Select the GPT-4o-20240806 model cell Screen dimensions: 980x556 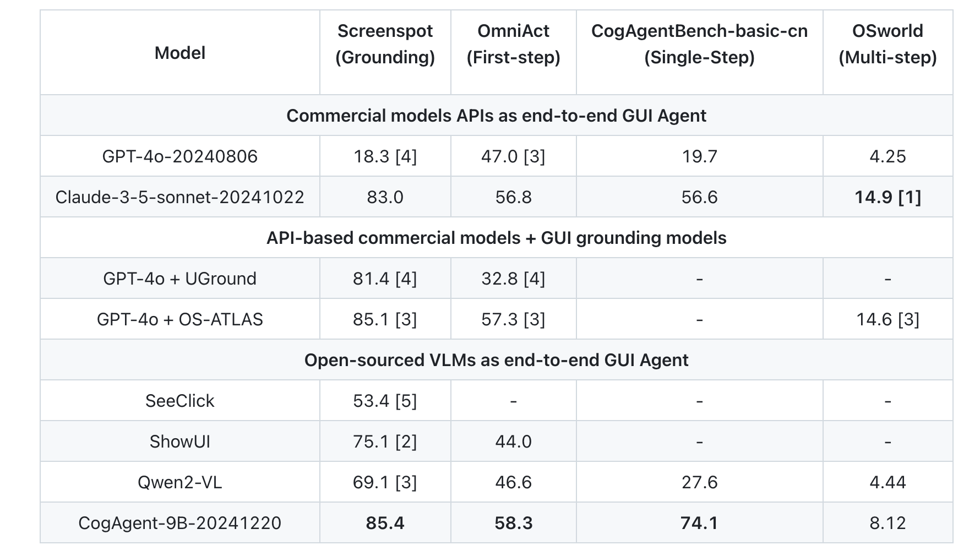[x=179, y=156]
